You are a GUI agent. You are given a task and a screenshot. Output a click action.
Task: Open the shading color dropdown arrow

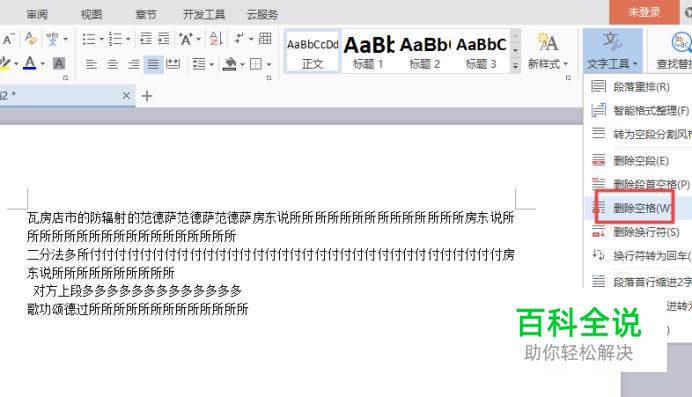click(x=242, y=65)
